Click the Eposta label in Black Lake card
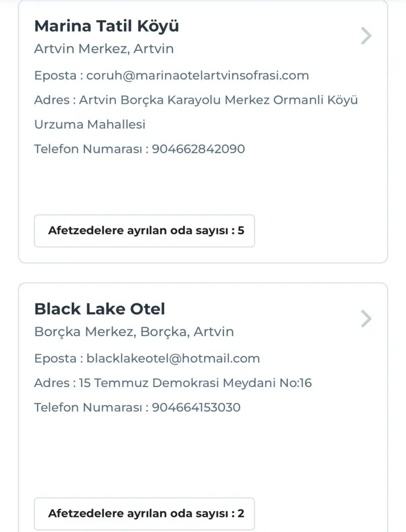 point(56,358)
